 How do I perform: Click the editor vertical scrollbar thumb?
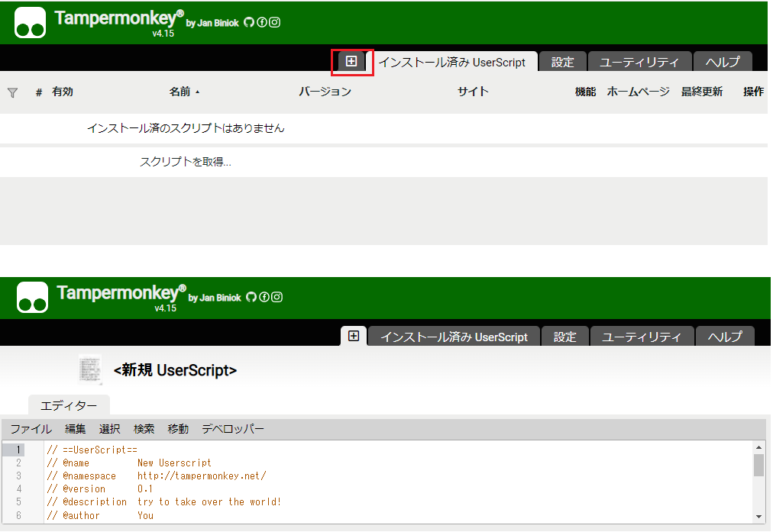[758, 465]
